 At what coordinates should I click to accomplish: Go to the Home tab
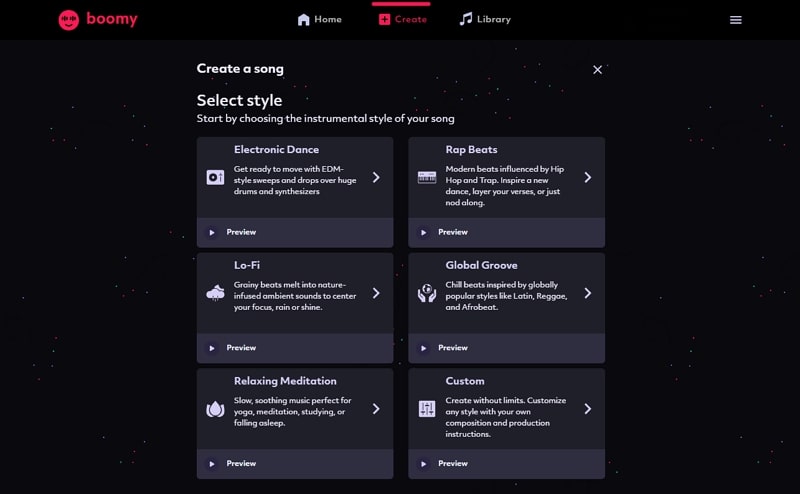(320, 19)
